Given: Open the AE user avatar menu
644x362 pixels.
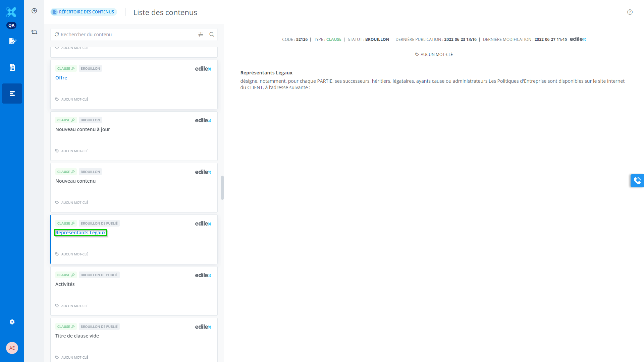Looking at the screenshot, I should click(12, 348).
